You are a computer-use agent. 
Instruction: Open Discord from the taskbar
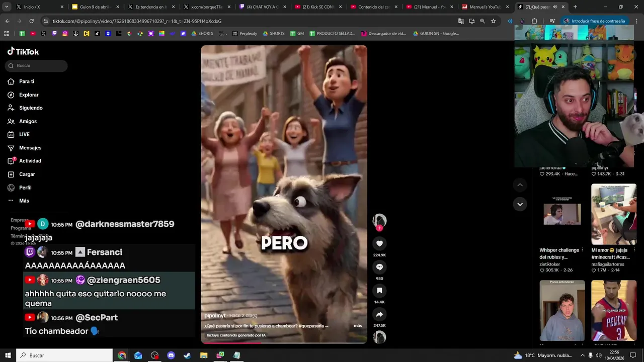pos(171,355)
